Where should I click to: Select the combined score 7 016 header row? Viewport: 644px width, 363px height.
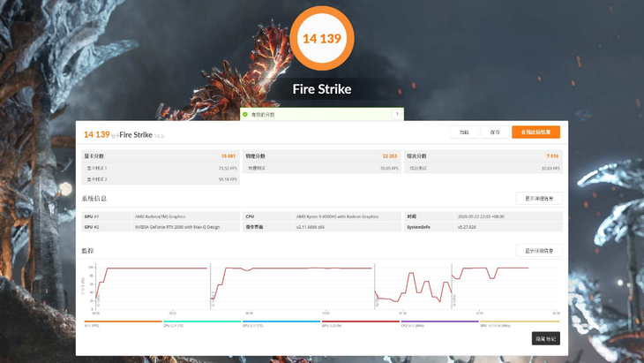point(483,156)
